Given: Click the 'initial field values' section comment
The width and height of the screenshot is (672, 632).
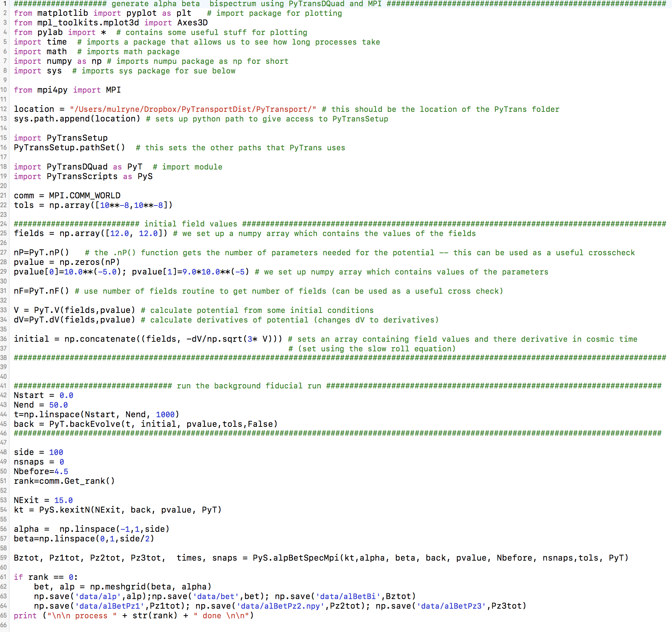Looking at the screenshot, I should (191, 224).
